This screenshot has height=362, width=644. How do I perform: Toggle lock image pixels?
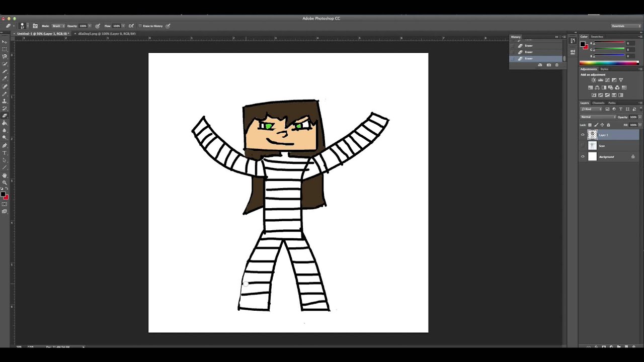click(596, 125)
